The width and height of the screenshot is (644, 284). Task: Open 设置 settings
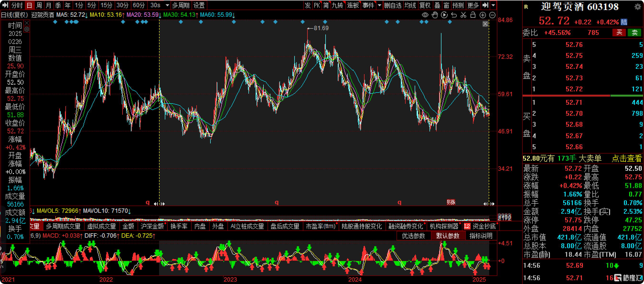click(x=199, y=5)
